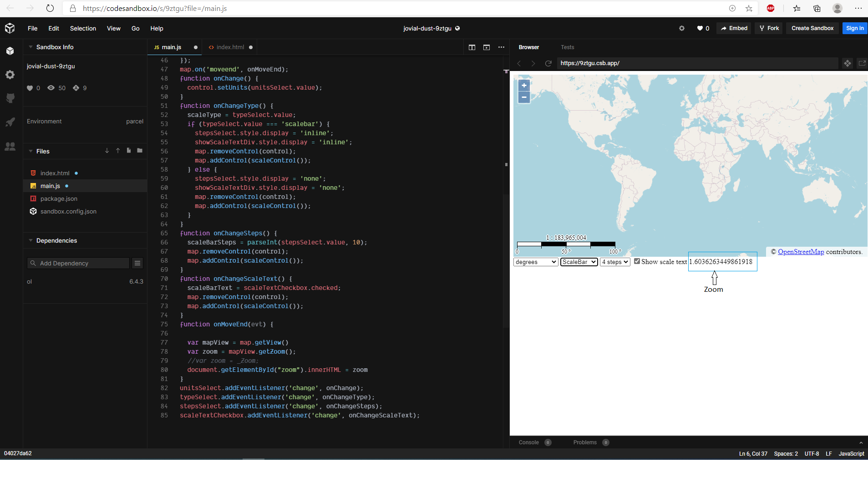Open the OpenStreetMap attribution link
The height and width of the screenshot is (493, 868).
click(x=801, y=252)
